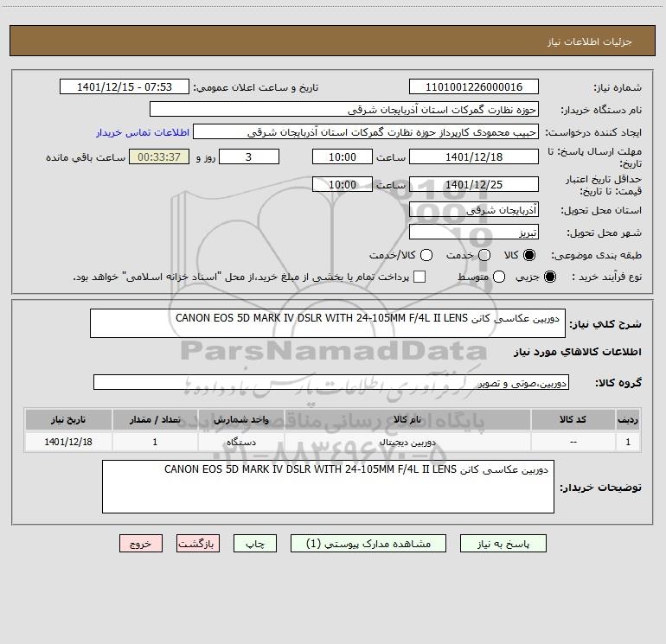This screenshot has height=644, width=666.
Task: Click the response deadline date 1401/12/18 field
Action: [474, 156]
